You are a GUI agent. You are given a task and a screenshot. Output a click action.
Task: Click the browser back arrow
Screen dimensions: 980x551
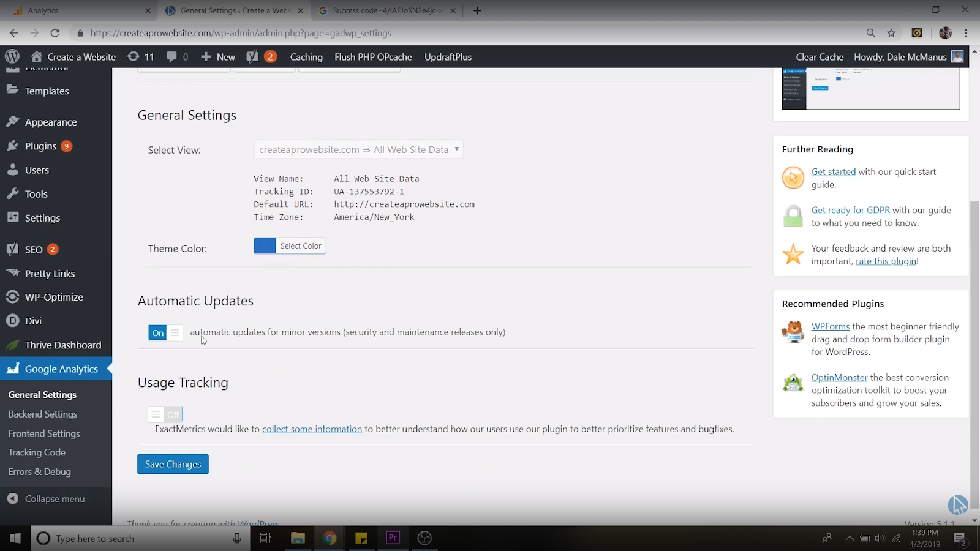point(14,33)
